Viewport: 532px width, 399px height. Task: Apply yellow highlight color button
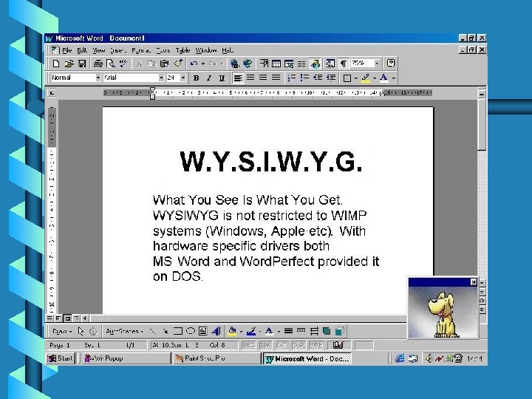tap(366, 78)
